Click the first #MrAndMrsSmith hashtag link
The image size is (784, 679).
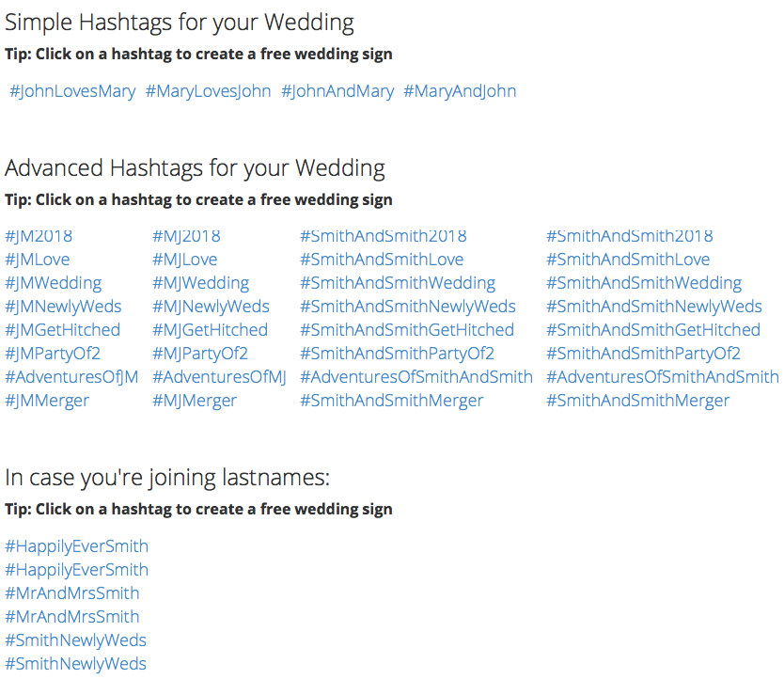coord(72,593)
